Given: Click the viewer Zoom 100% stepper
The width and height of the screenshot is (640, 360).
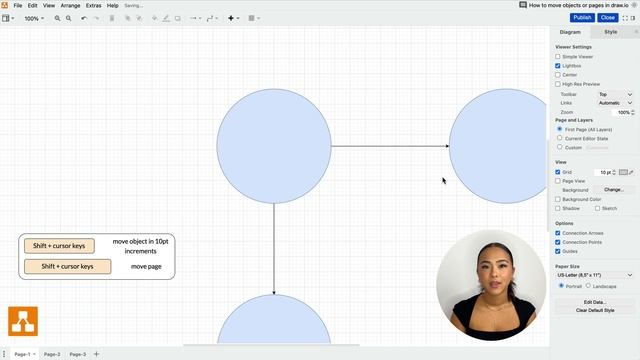Looking at the screenshot, I should [633, 112].
